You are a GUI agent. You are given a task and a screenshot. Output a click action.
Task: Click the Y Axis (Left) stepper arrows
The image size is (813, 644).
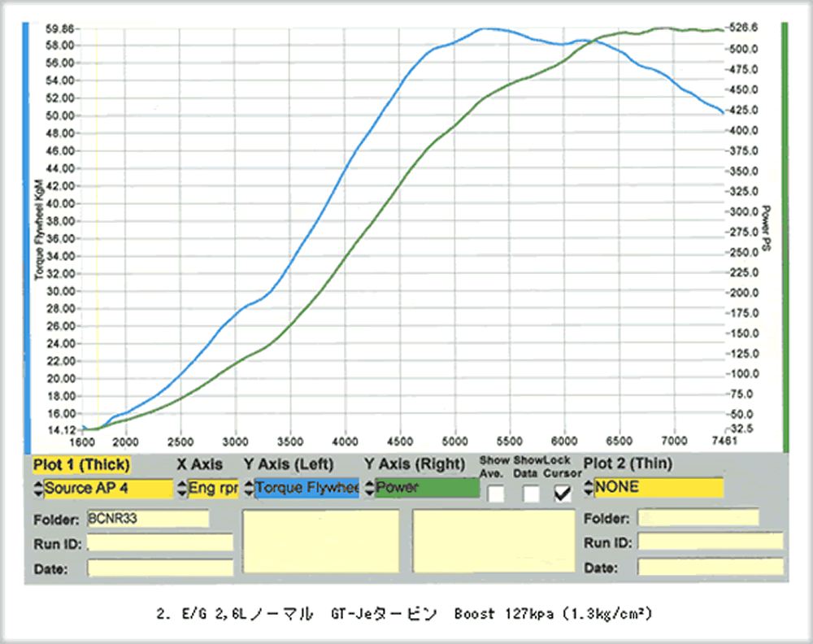tap(249, 489)
